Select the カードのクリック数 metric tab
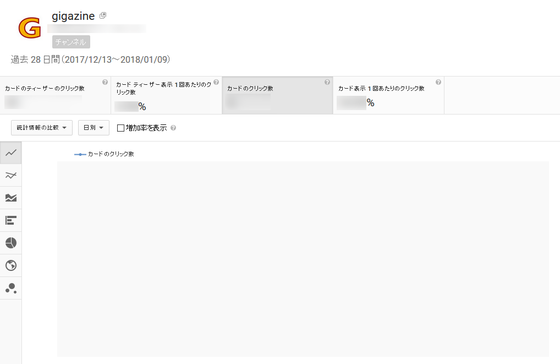The width and height of the screenshot is (560, 364). point(278,95)
